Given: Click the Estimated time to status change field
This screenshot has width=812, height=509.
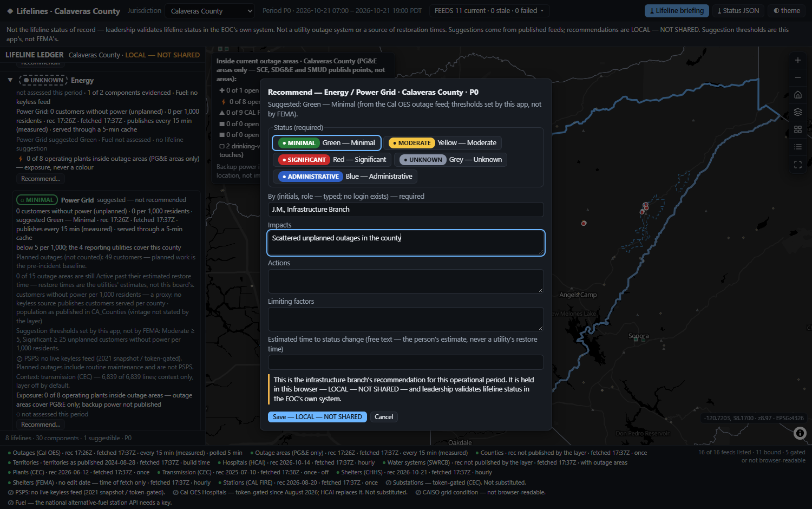Looking at the screenshot, I should pyautogui.click(x=406, y=362).
